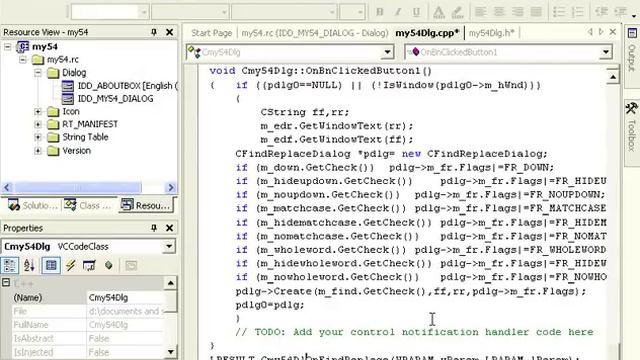Click the disabled Property Pages icon
The width and height of the screenshot is (640, 360).
131,266
